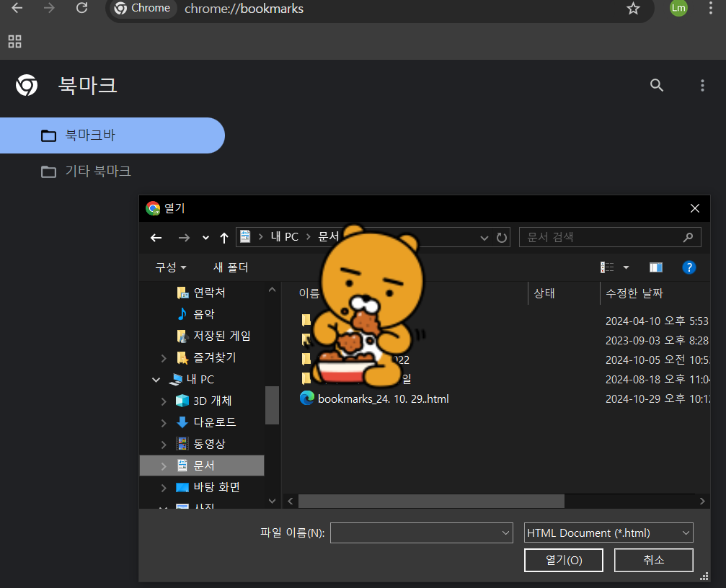This screenshot has height=588, width=726.
Task: Open bookmark manager's organize three-dot menu
Action: point(702,85)
